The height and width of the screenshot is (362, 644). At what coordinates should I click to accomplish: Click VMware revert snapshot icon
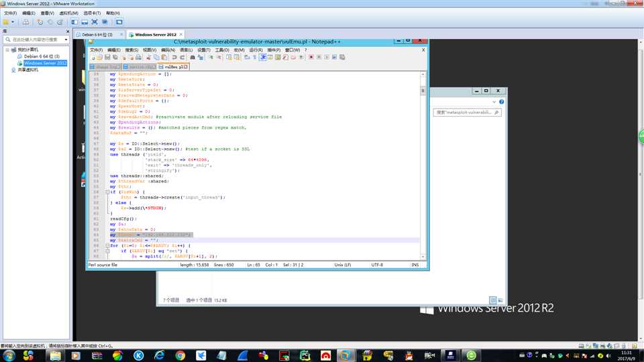pos(50,22)
